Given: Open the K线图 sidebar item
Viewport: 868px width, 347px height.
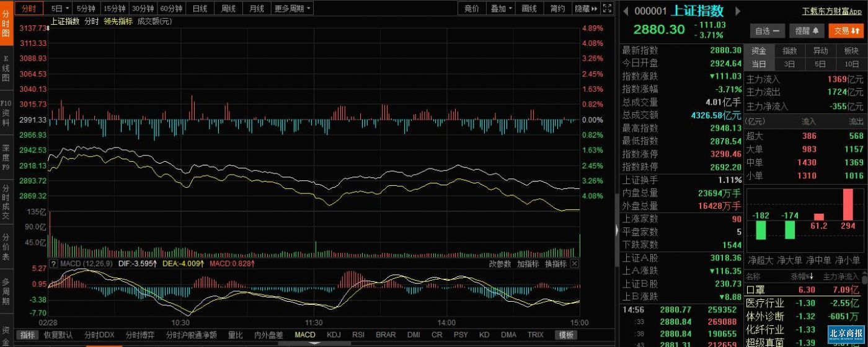Looking at the screenshot, I should [6, 68].
